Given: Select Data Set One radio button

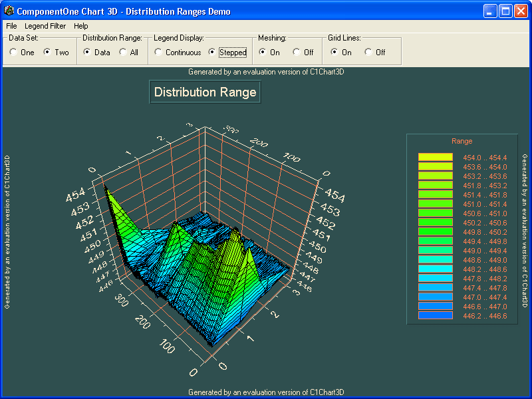Looking at the screenshot, I should (x=14, y=53).
